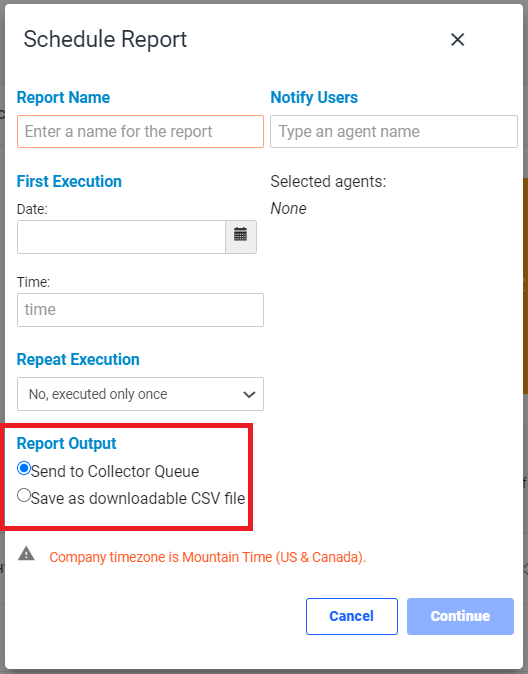The image size is (528, 674).
Task: Close the Schedule Report dialog
Action: [457, 40]
